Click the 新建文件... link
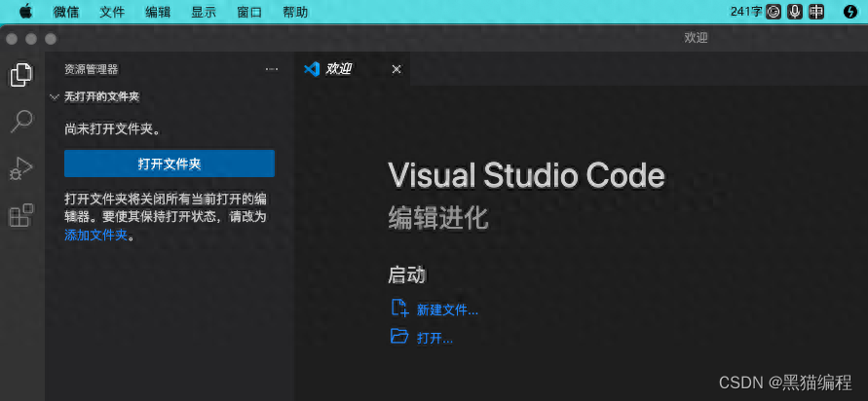This screenshot has width=868, height=401. (447, 310)
